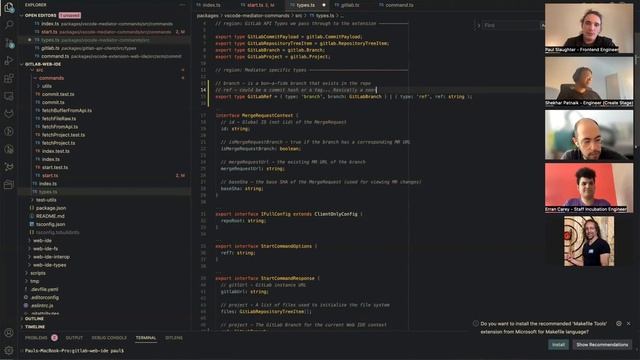Image resolution: width=640 pixels, height=360 pixels.
Task: Click Show Recommendations button
Action: point(602,345)
